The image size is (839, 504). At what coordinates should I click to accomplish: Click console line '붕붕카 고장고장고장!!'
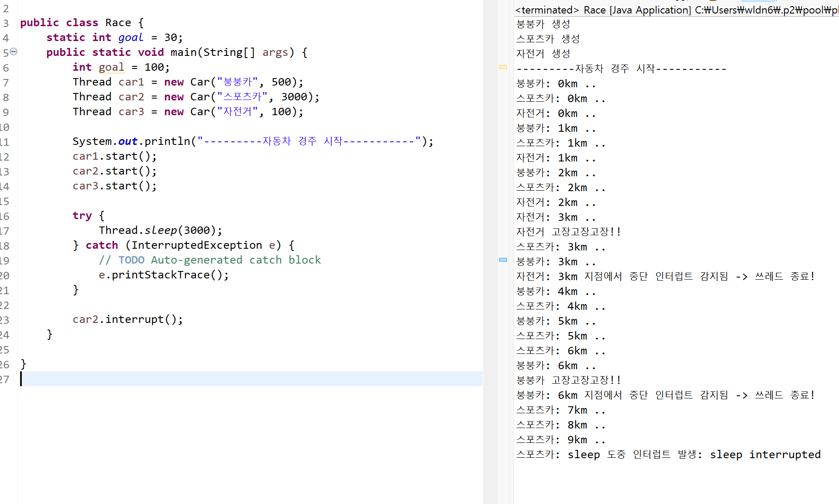tap(568, 380)
